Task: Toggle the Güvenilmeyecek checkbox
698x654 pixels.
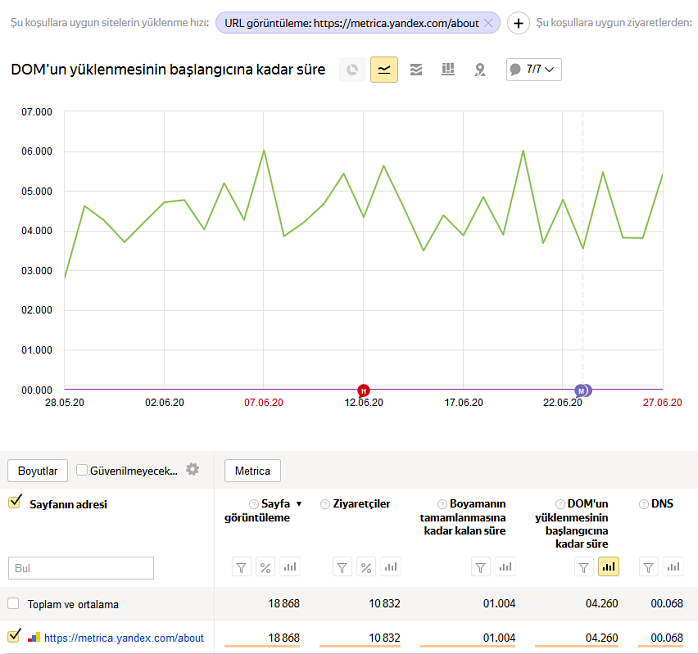Action: 81,470
